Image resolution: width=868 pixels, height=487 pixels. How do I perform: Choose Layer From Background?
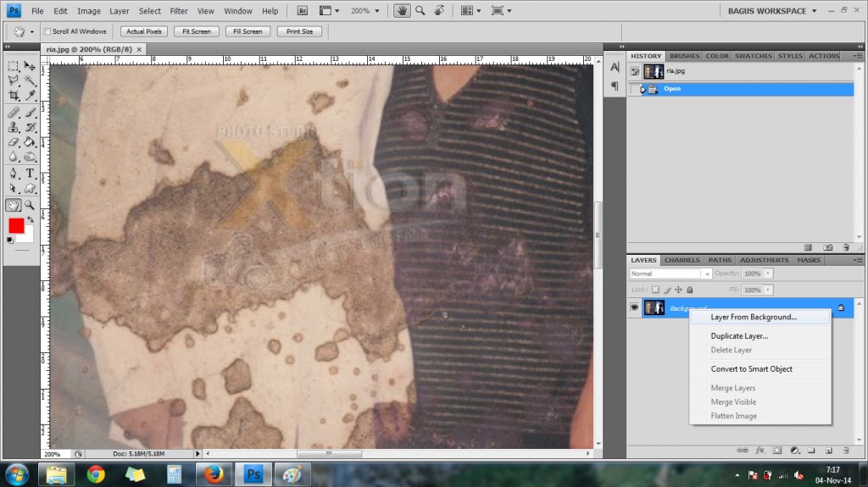pos(760,317)
